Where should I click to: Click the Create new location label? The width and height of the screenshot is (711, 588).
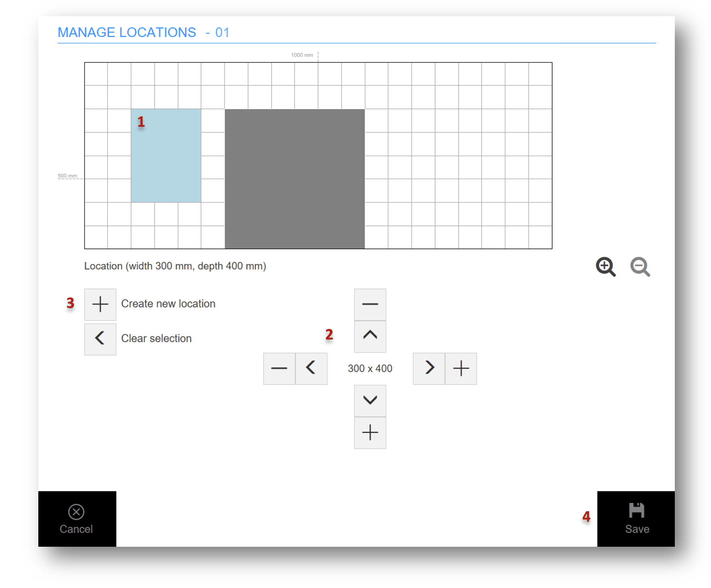(x=168, y=304)
